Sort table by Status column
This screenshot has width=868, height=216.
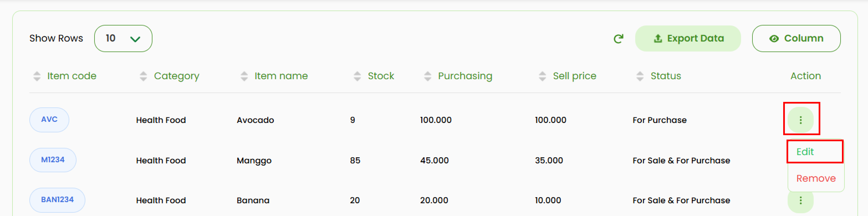640,76
